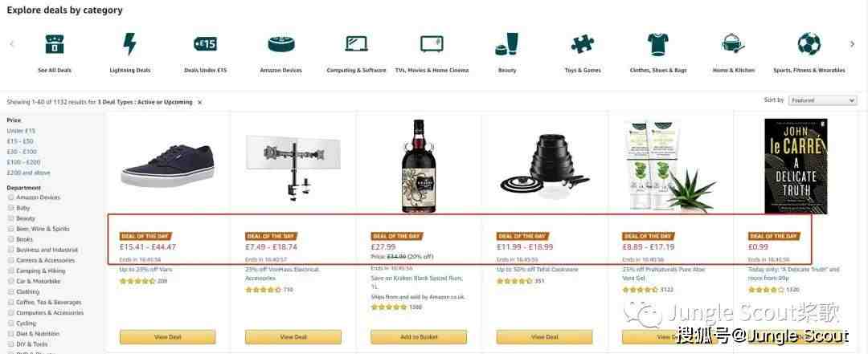Click the Beauty category icon
The height and width of the screenshot is (354, 868).
pos(507,43)
